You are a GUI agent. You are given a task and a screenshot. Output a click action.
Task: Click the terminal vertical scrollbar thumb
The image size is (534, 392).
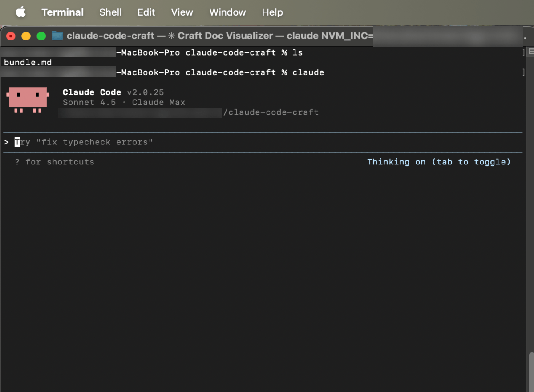pyautogui.click(x=530, y=371)
